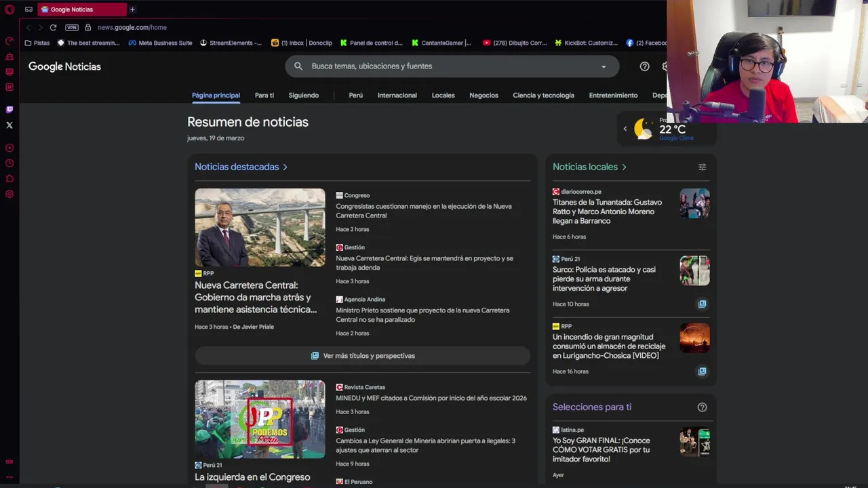Open the Locales tab
The width and height of the screenshot is (868, 488).
coord(443,96)
